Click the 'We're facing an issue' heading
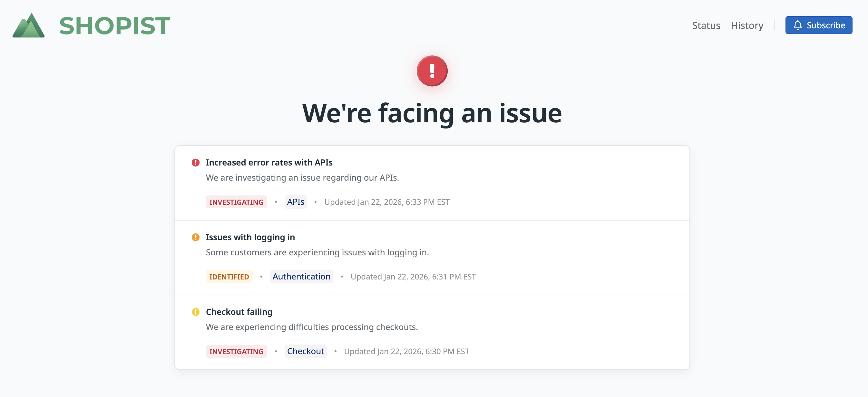Screen dimensions: 868x397 [432, 113]
